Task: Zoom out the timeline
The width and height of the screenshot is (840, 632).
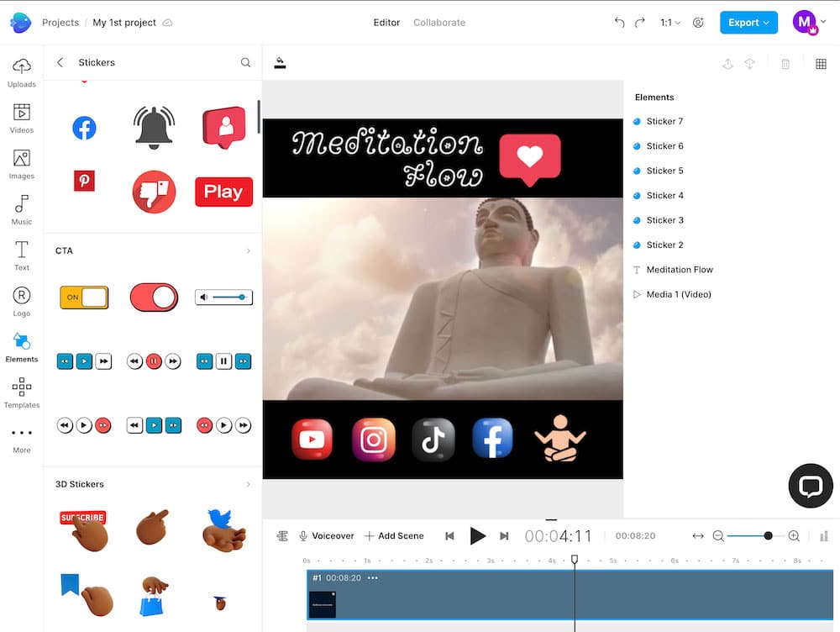Action: coord(718,535)
